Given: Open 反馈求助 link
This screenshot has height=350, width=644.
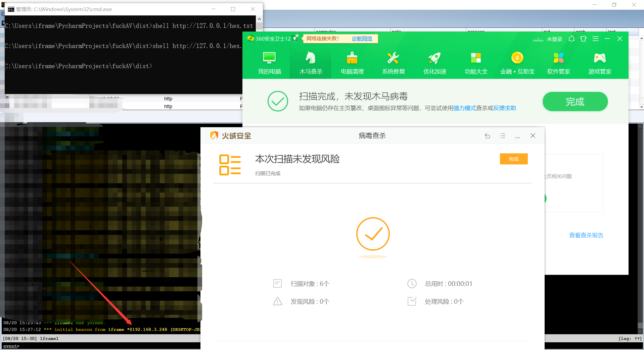Looking at the screenshot, I should [x=505, y=108].
